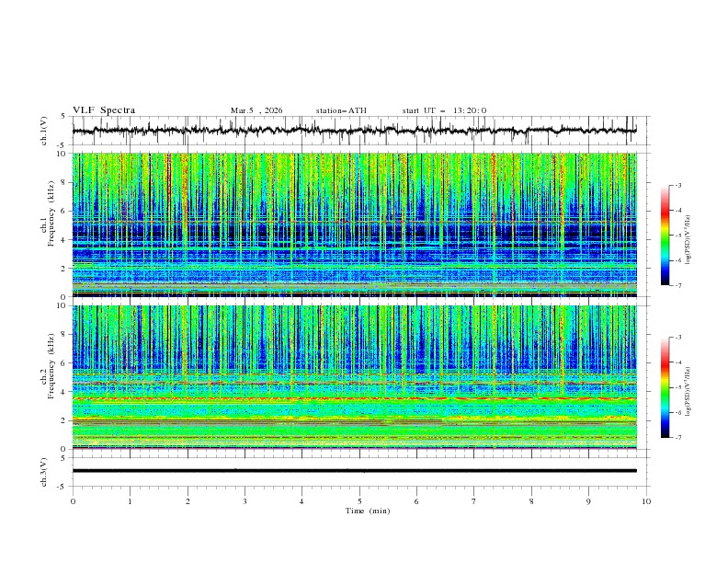Click the time axis tick label "8"
Image resolution: width=728 pixels, height=563 pixels.
click(531, 501)
